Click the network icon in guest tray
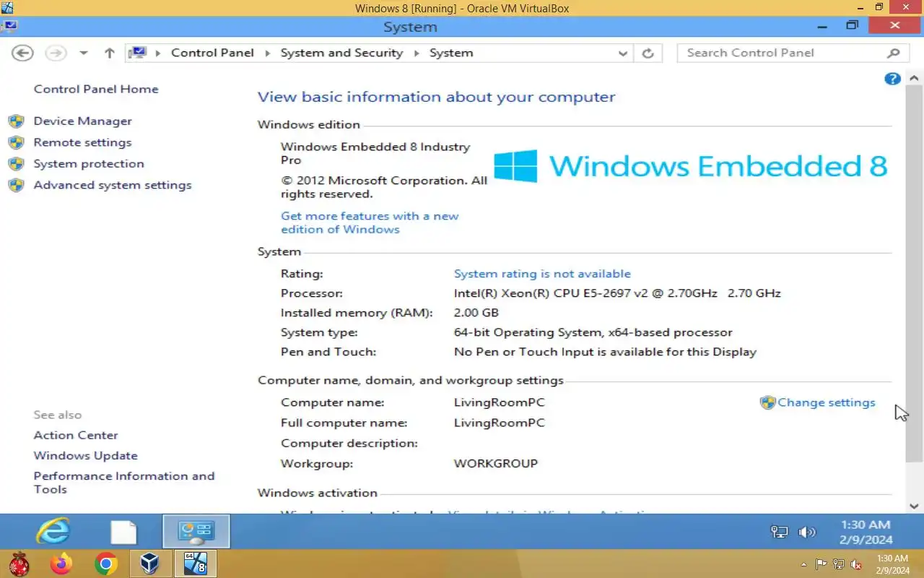Image resolution: width=924 pixels, height=578 pixels. click(779, 532)
